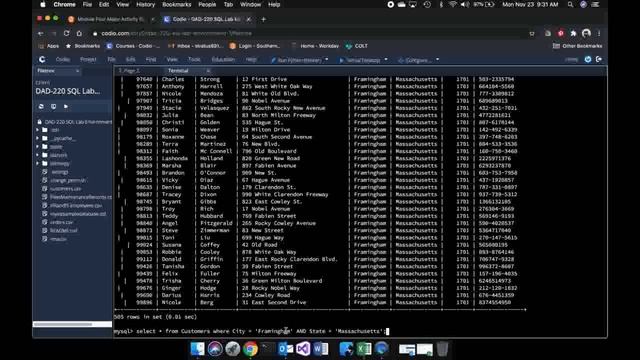Open Visual Studio from the Dock
The height and width of the screenshot is (360, 640).
pos(303,349)
